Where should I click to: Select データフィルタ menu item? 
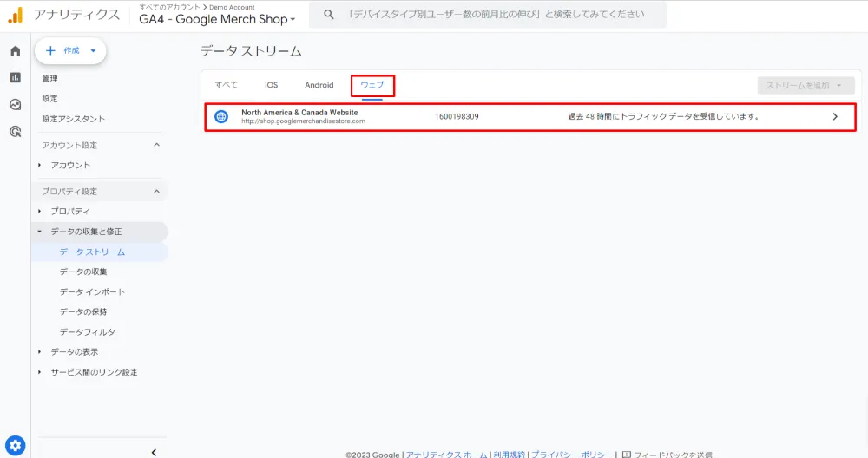point(88,332)
